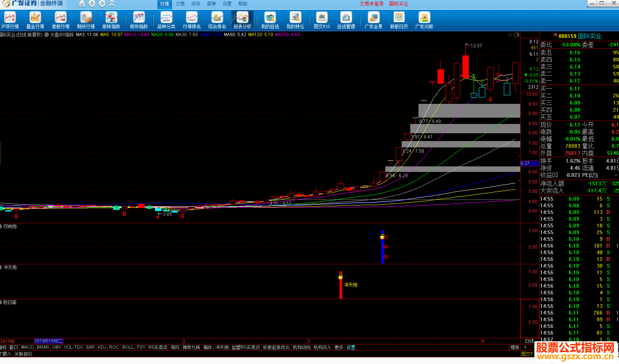The height and width of the screenshot is (364, 619).
Task: Navigate back with left arrow icon
Action: pos(92,4)
